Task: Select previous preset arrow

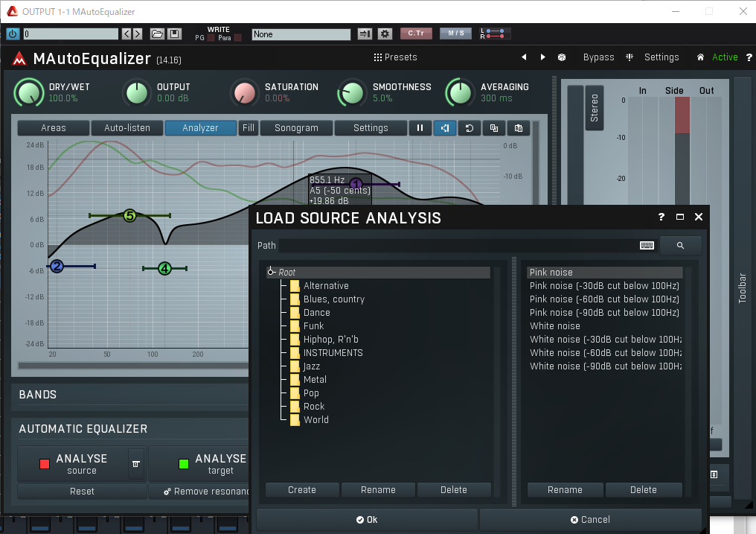Action: click(524, 57)
